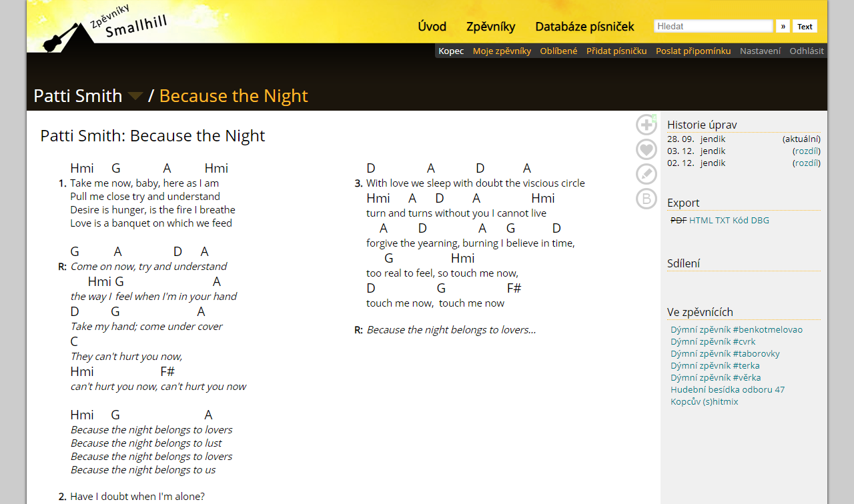The width and height of the screenshot is (854, 504).
Task: Open the edit pencil icon
Action: click(x=646, y=174)
